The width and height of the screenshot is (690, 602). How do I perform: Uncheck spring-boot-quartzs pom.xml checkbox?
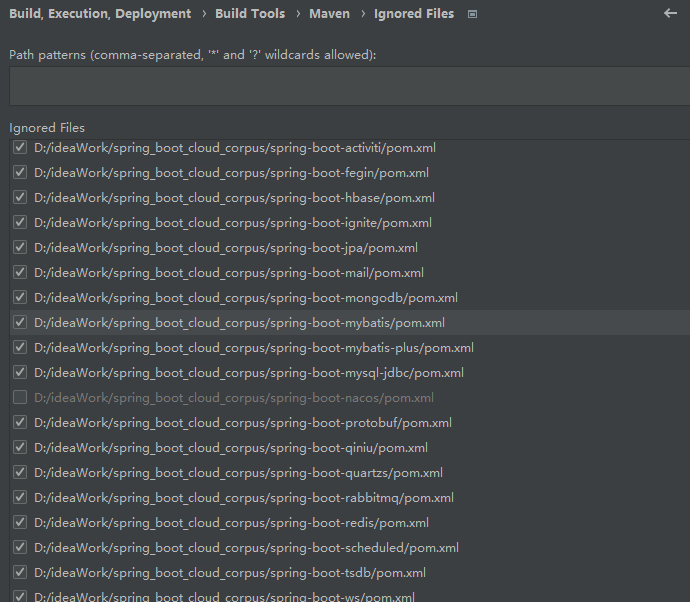(x=20, y=473)
